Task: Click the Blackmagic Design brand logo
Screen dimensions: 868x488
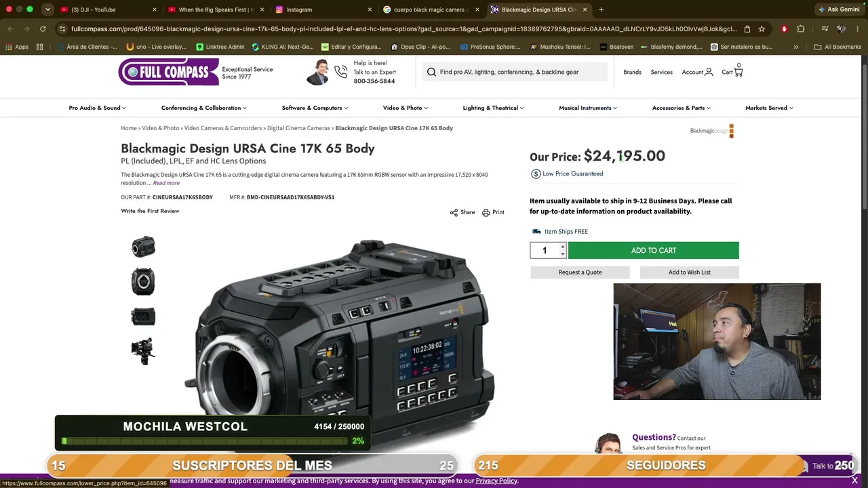Action: [712, 131]
